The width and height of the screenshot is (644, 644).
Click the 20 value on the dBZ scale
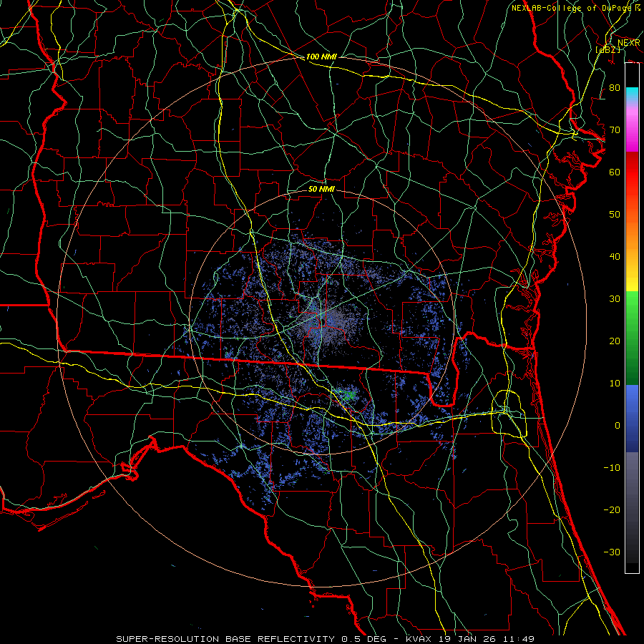[615, 341]
